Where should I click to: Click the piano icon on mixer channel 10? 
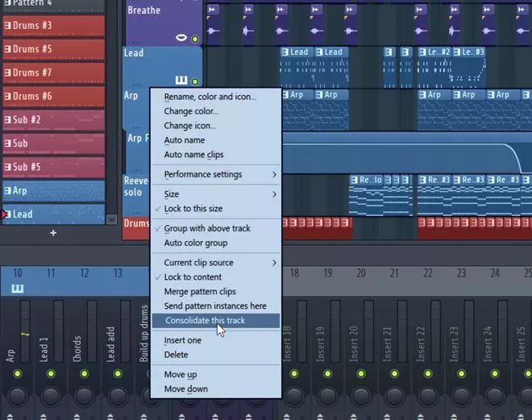point(18,289)
